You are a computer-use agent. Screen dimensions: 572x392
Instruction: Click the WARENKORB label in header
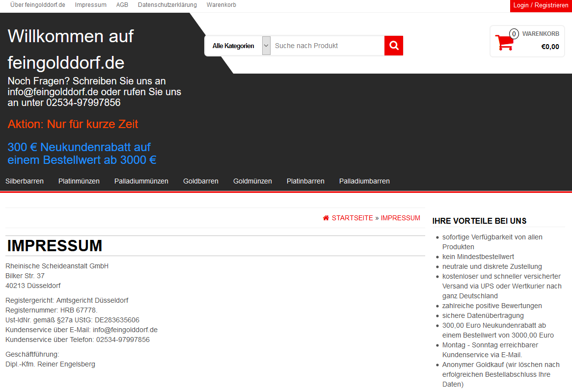[541, 34]
